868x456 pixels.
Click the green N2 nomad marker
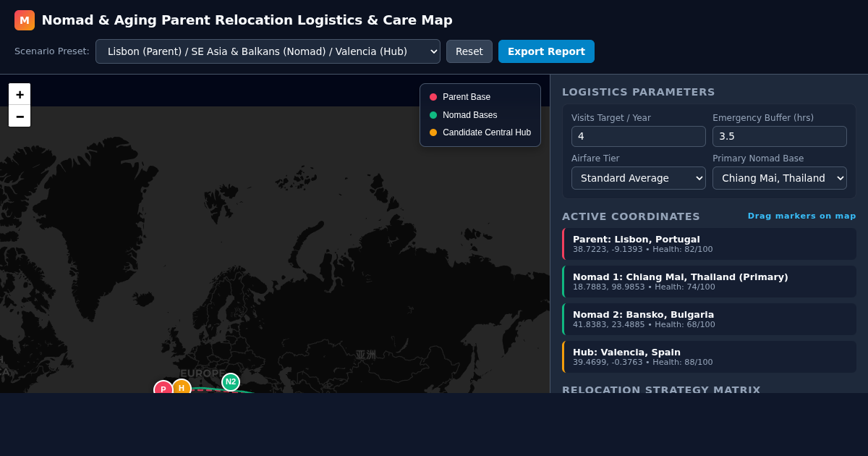(x=231, y=382)
